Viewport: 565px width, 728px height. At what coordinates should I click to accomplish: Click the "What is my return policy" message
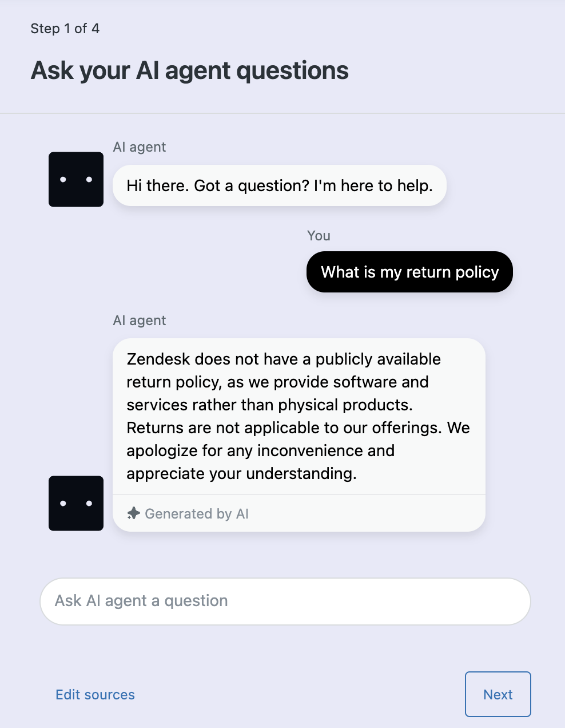coord(409,272)
